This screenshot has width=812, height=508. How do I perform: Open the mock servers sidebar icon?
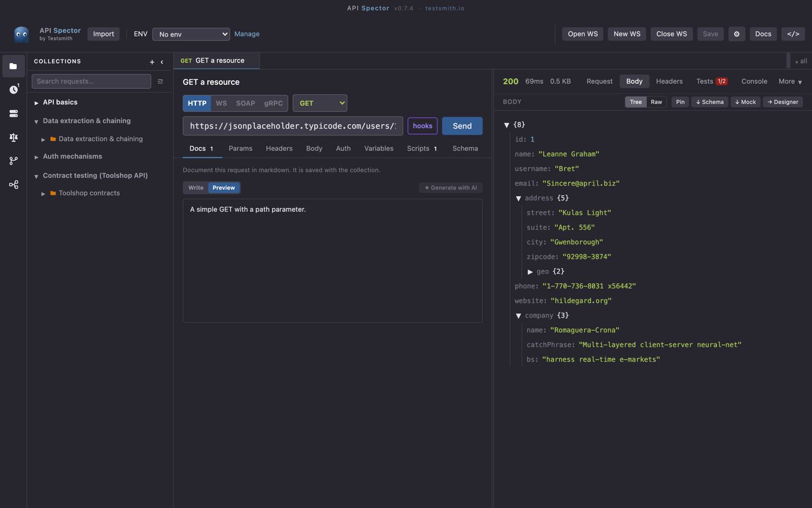[13, 113]
